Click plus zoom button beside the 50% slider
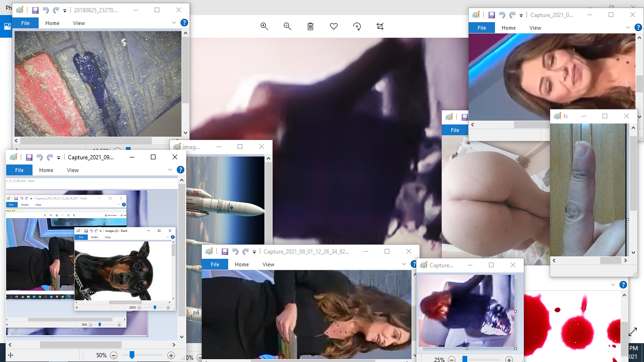The width and height of the screenshot is (644, 362). pos(171,355)
